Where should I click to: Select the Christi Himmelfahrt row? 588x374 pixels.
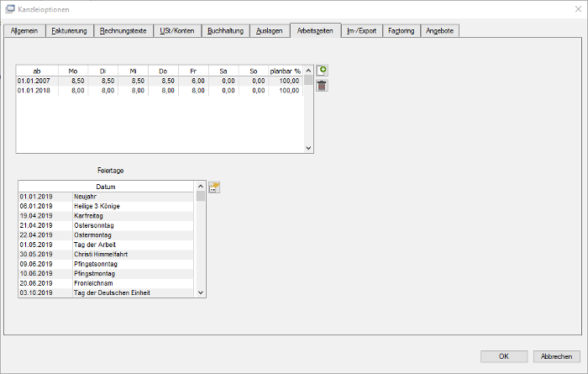(106, 255)
